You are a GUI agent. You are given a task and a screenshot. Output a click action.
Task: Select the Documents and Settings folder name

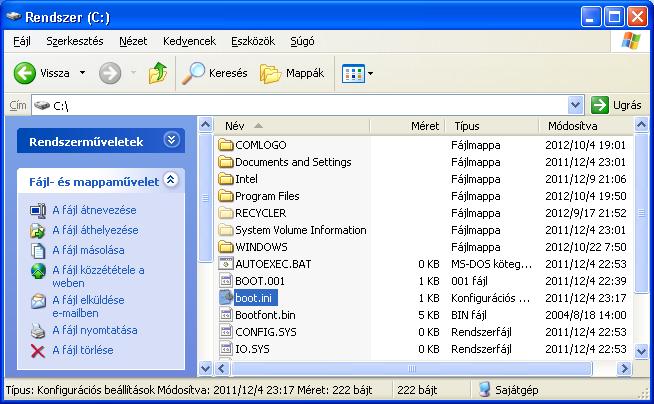tap(293, 162)
